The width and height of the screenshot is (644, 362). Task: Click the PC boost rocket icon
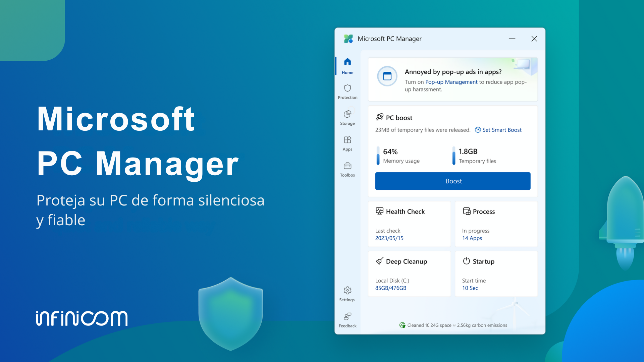point(380,117)
